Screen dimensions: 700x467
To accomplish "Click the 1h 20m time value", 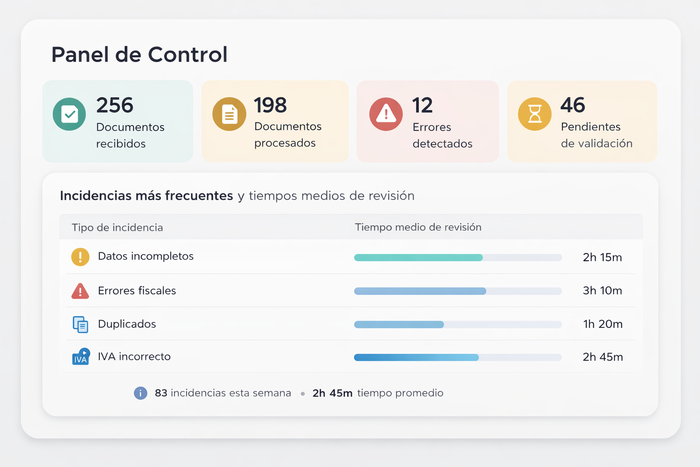I will (x=603, y=324).
